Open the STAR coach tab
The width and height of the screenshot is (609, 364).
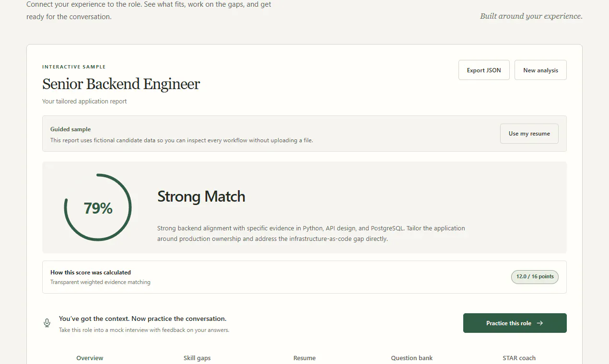pos(519,358)
